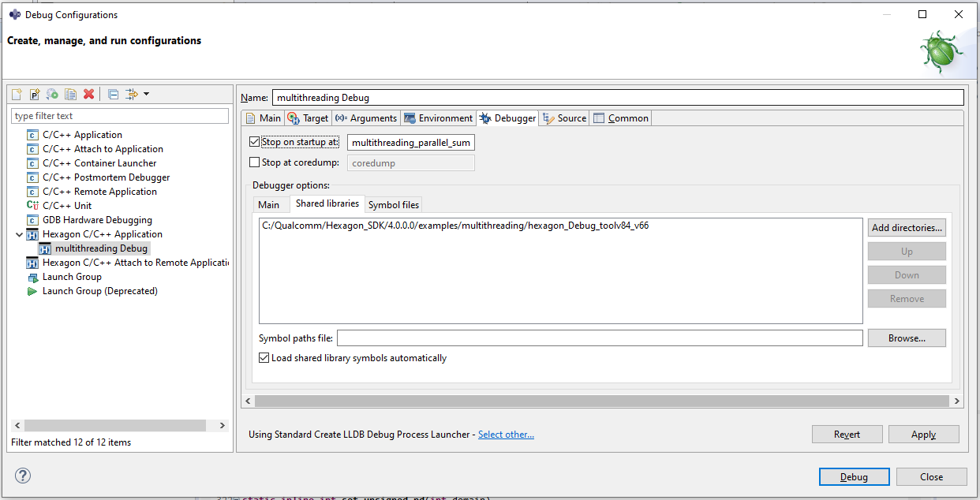Switch to Main debugger options sub-tab
The height and width of the screenshot is (500, 980).
(269, 205)
